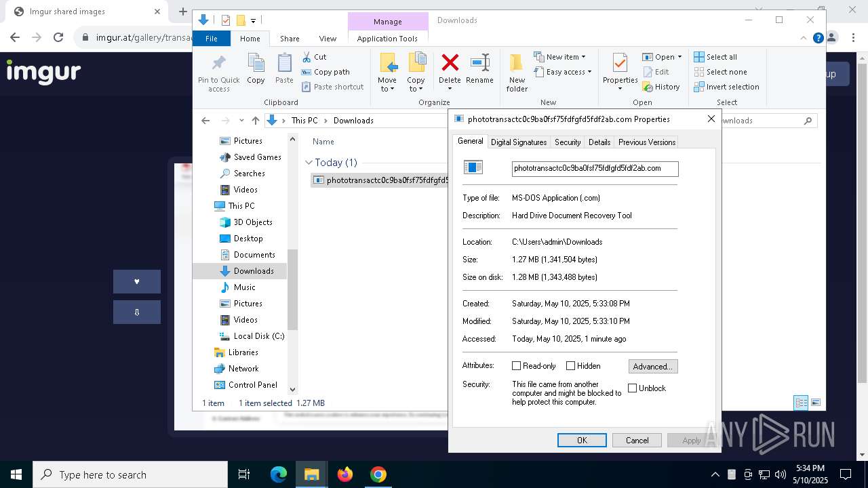Screen dimensions: 868x488
Task: Click Select all in the ribbon
Action: tap(715, 57)
